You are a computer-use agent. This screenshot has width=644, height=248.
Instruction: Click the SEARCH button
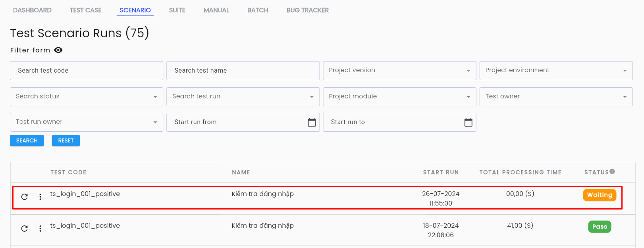[27, 140]
